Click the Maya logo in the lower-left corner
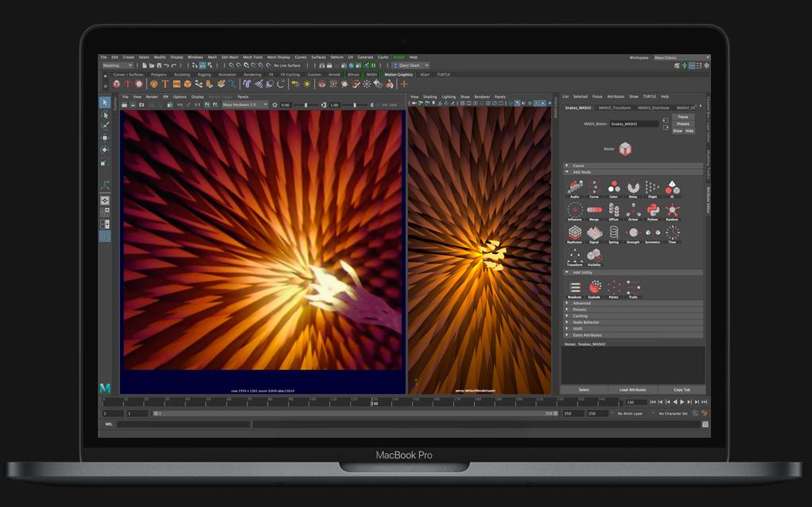Viewport: 812px width, 507px height. pyautogui.click(x=105, y=388)
